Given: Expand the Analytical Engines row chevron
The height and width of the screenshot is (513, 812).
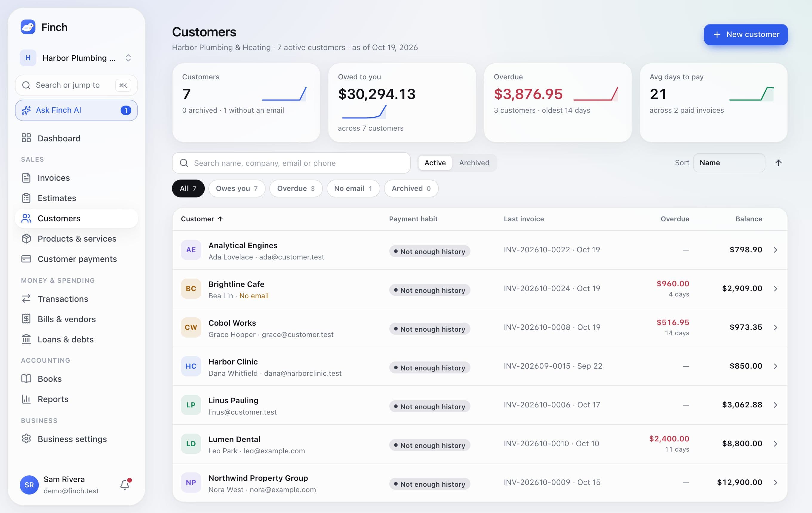Looking at the screenshot, I should [775, 250].
